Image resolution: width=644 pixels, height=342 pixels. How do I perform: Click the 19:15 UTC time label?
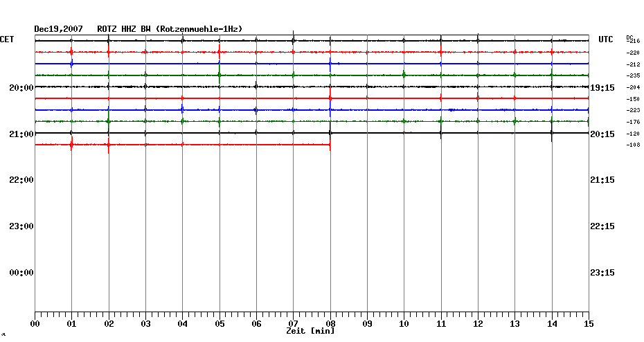tap(602, 88)
